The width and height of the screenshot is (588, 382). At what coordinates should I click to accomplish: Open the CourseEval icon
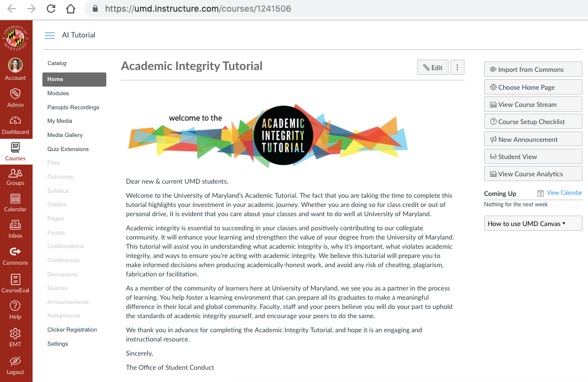[x=15, y=279]
